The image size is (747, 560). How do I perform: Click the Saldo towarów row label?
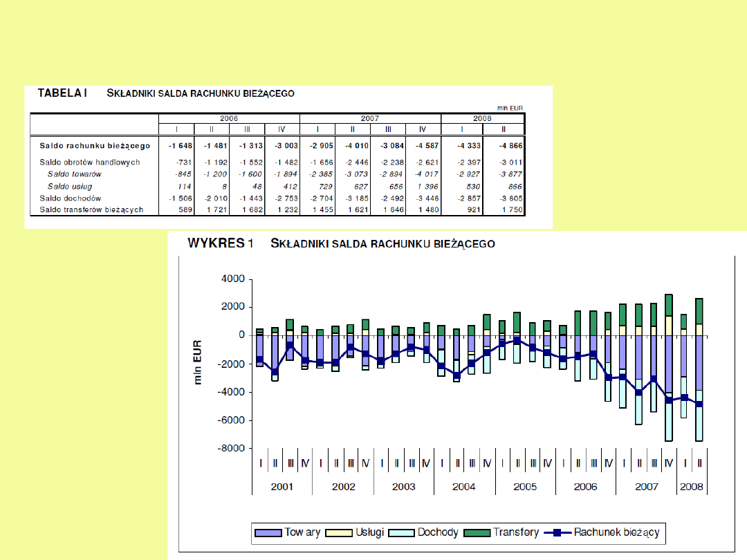(x=75, y=174)
